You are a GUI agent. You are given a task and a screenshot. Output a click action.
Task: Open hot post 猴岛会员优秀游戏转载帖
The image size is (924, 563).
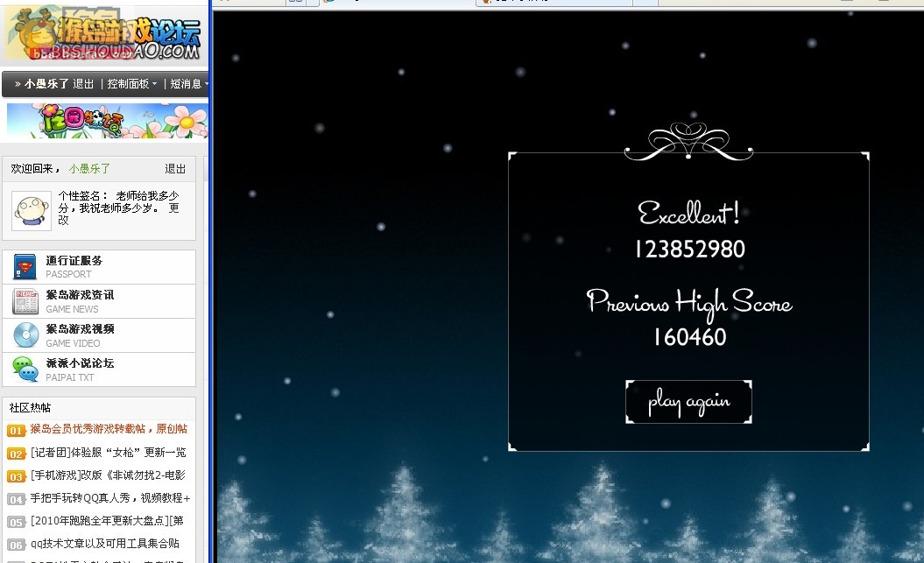109,429
